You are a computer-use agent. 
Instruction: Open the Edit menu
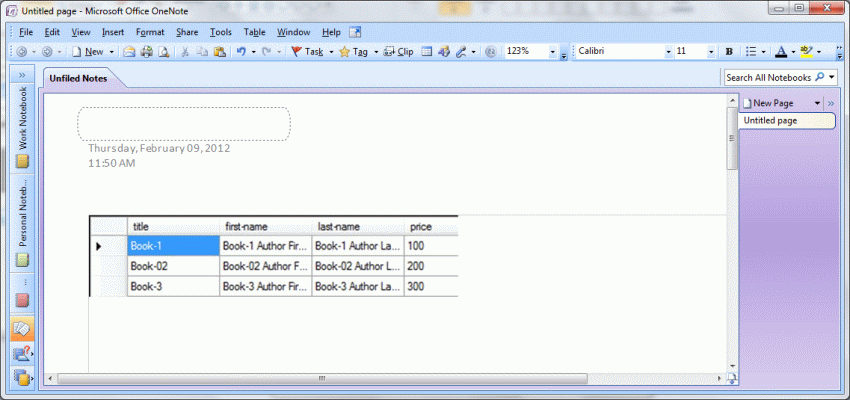[x=52, y=33]
